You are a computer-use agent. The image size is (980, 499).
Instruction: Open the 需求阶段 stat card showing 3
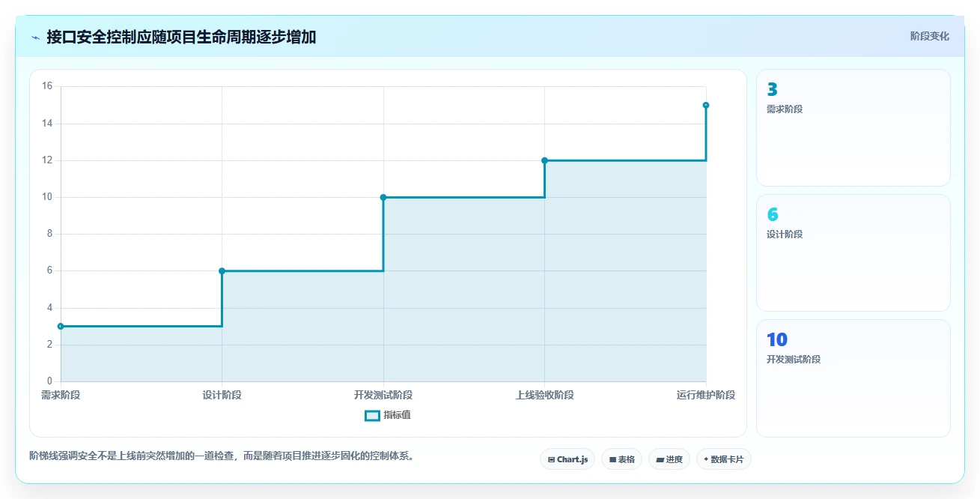tap(853, 127)
